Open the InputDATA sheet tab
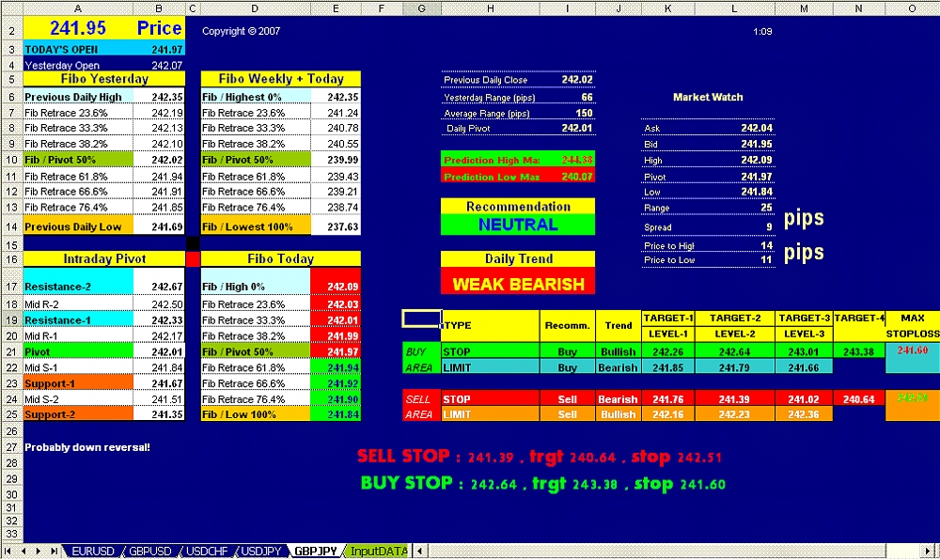Image resolution: width=940 pixels, height=560 pixels. point(379,552)
